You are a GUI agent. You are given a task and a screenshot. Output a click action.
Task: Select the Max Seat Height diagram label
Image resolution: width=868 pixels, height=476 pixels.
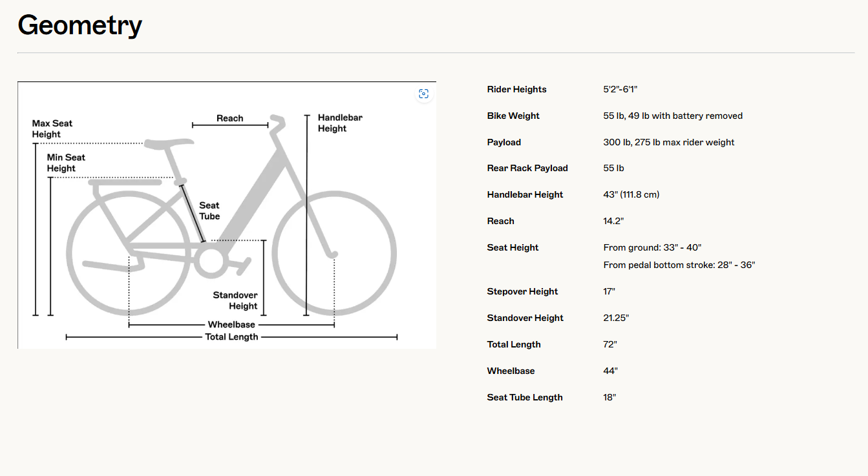coord(52,129)
